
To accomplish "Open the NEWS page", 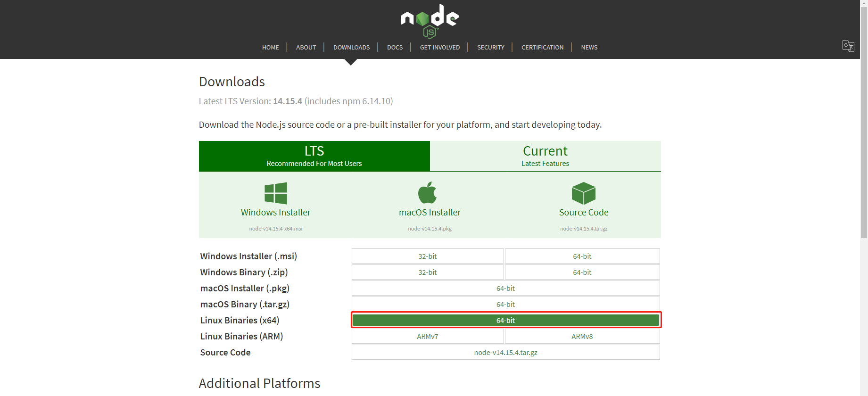I will pos(589,47).
